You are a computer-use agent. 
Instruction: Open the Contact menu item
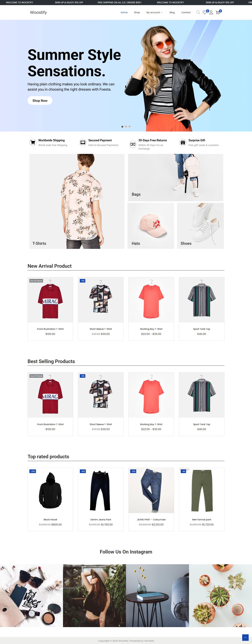186,12
